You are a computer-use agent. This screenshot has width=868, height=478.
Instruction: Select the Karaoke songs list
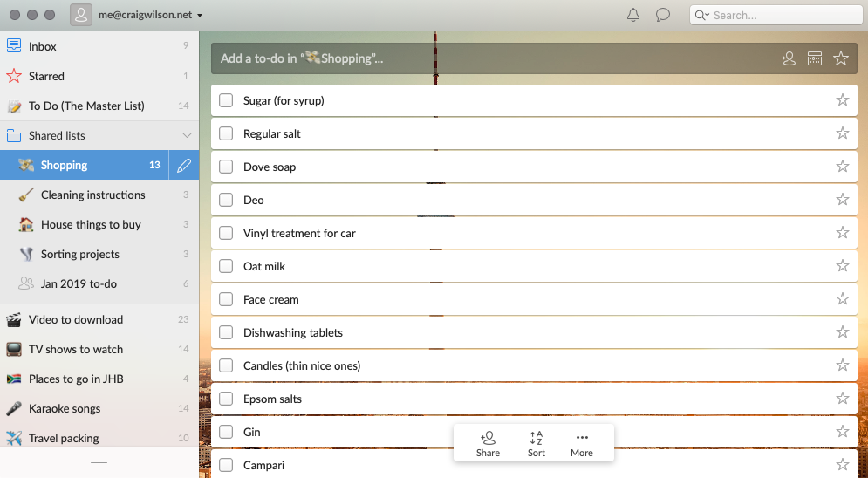click(65, 408)
